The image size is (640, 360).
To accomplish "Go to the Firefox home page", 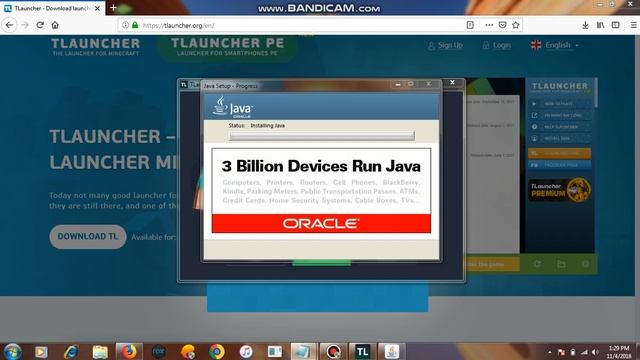I will click(55, 25).
